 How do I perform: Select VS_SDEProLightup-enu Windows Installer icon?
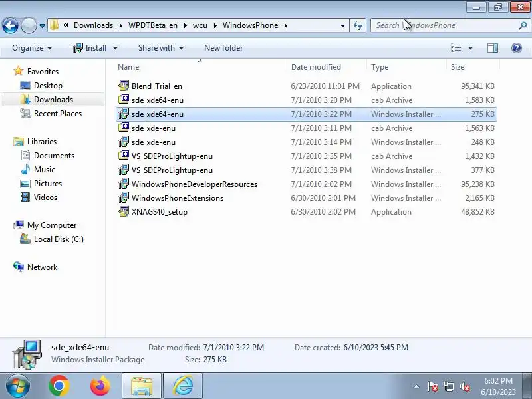[x=124, y=170]
